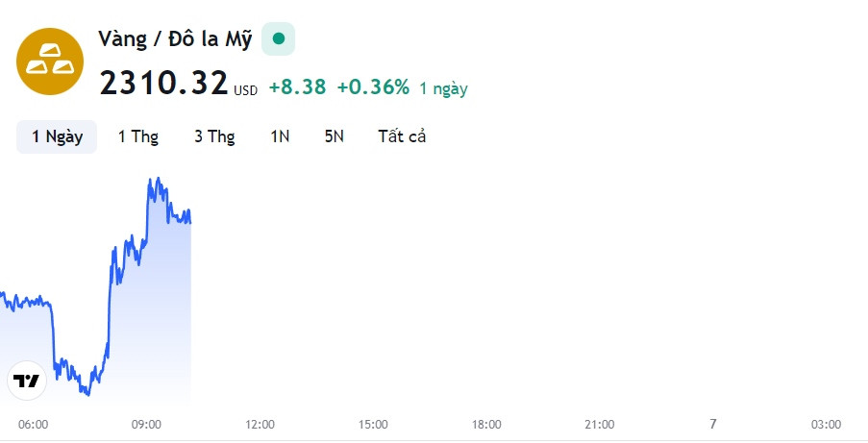
Task: Click the chart's highest peak point
Action: 158,179
